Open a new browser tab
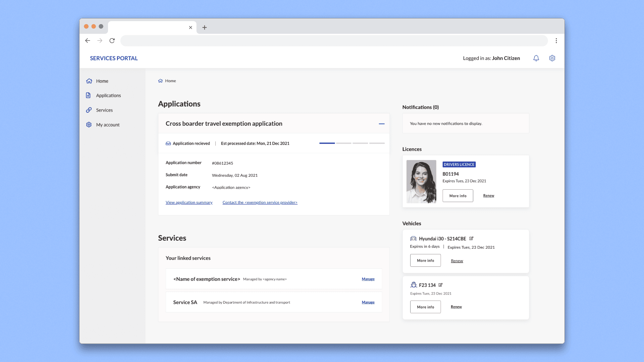Image resolution: width=644 pixels, height=362 pixels. 204,27
